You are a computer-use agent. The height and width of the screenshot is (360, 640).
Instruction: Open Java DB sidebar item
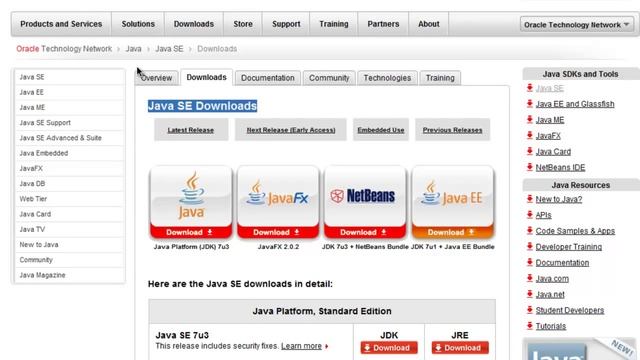point(70,184)
